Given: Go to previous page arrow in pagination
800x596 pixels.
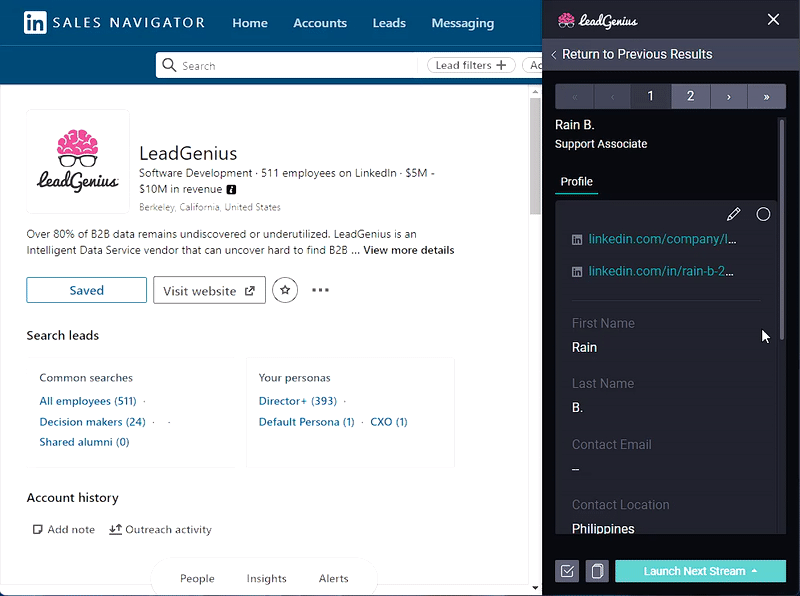Looking at the screenshot, I should (612, 96).
